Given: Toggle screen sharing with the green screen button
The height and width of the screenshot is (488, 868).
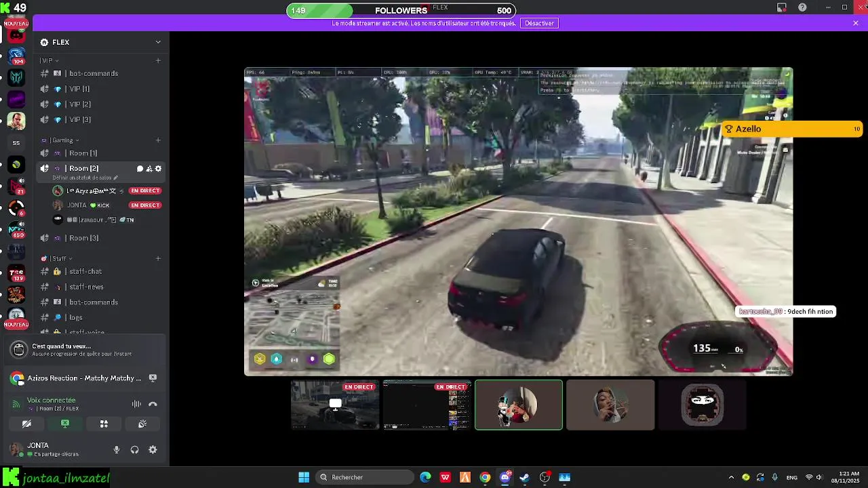Looking at the screenshot, I should 65,424.
